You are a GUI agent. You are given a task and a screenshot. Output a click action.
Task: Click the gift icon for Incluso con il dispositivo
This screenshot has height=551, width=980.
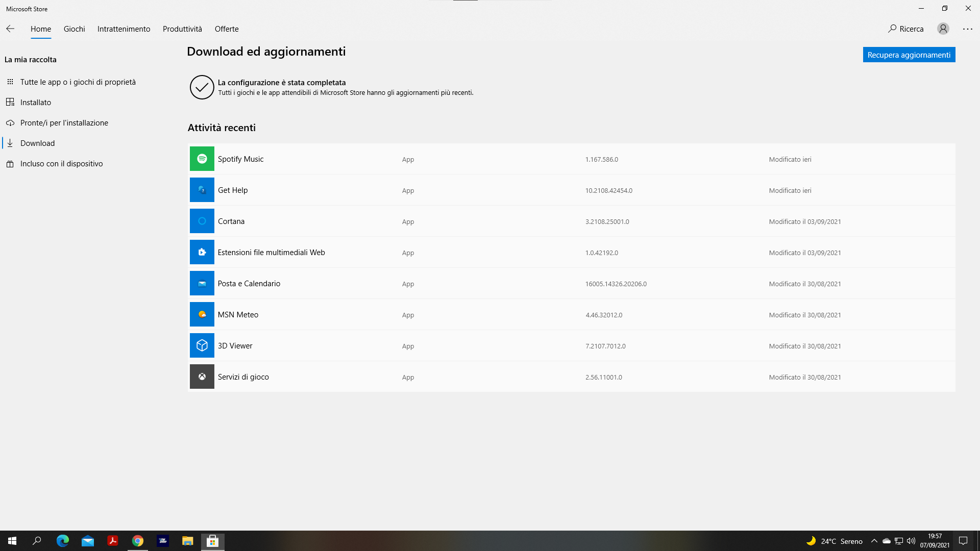coord(10,164)
